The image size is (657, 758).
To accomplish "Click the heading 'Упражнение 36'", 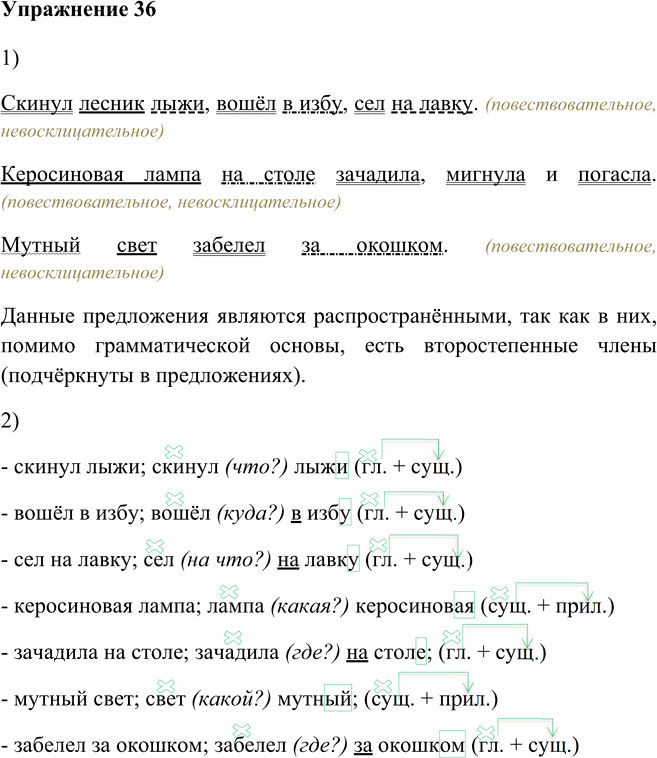I will 78,9.
